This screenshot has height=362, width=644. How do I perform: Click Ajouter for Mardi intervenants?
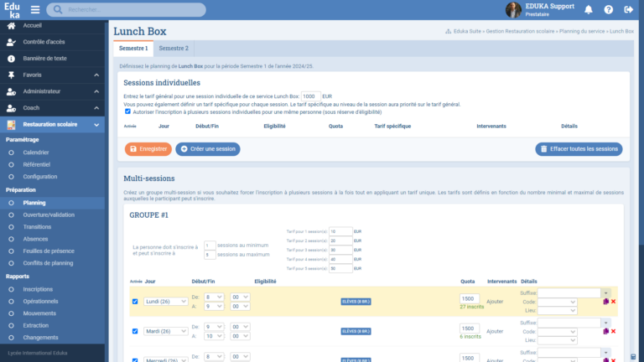(495, 331)
